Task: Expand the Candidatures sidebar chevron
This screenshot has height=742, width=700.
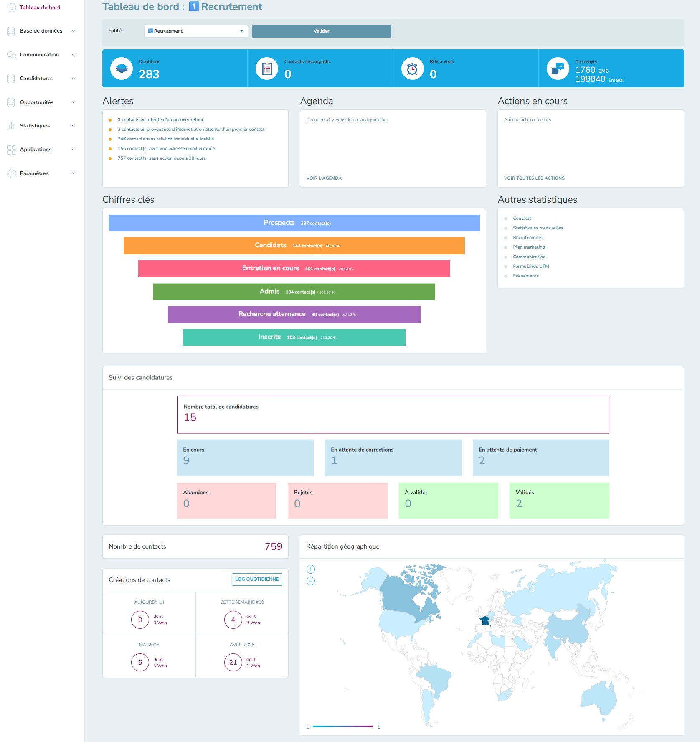Action: click(74, 79)
